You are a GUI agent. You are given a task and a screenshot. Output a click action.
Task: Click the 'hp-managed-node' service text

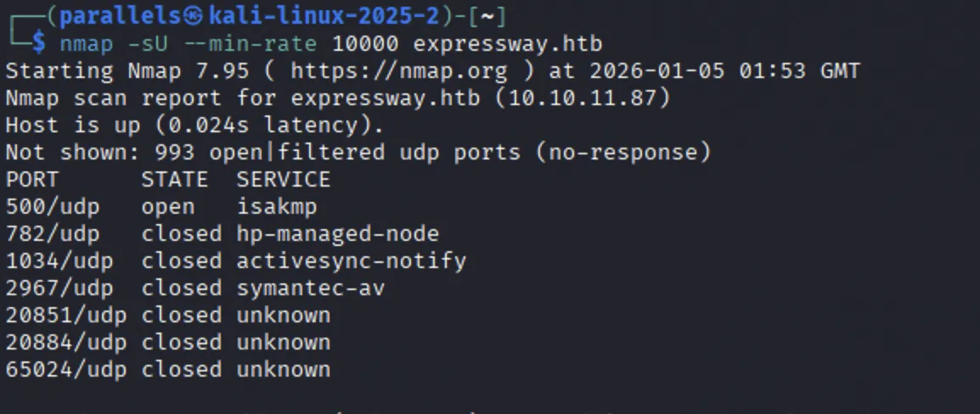(x=337, y=234)
